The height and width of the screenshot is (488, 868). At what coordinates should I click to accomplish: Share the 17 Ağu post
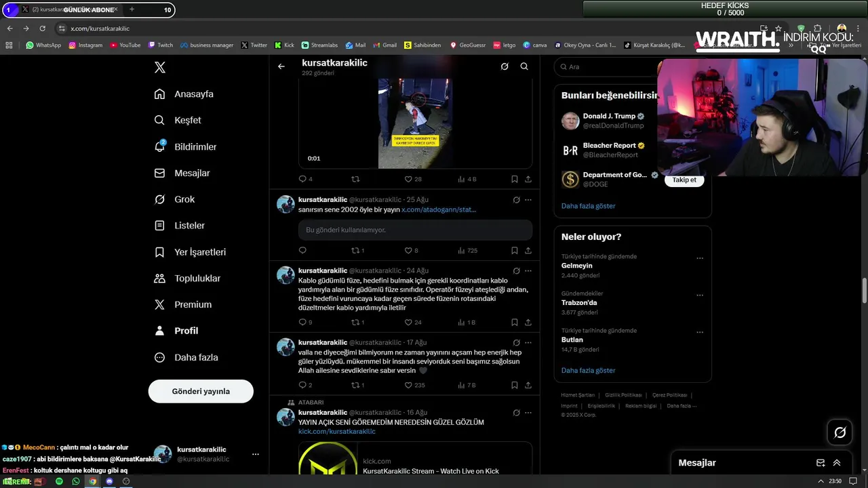pos(528,385)
